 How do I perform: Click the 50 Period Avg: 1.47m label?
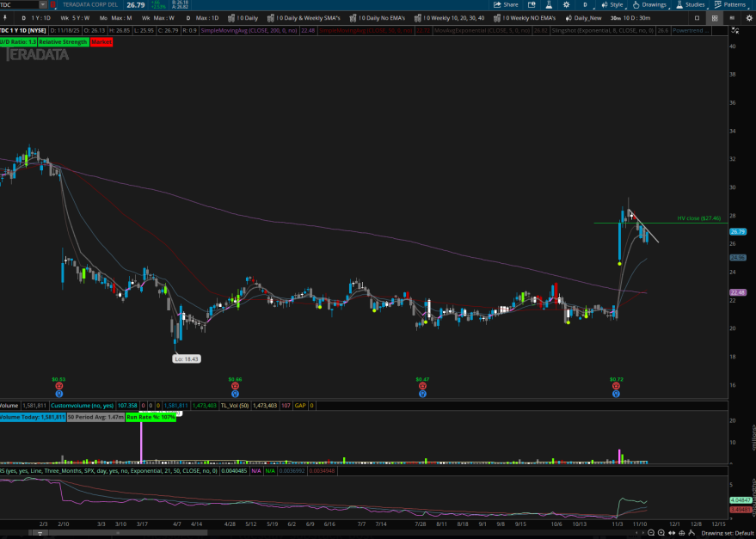point(95,417)
